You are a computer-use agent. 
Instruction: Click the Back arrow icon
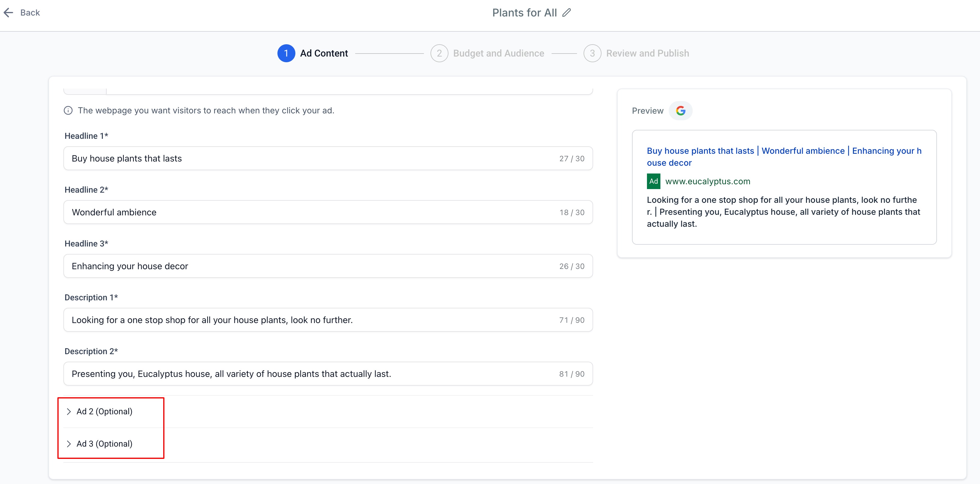pyautogui.click(x=8, y=13)
